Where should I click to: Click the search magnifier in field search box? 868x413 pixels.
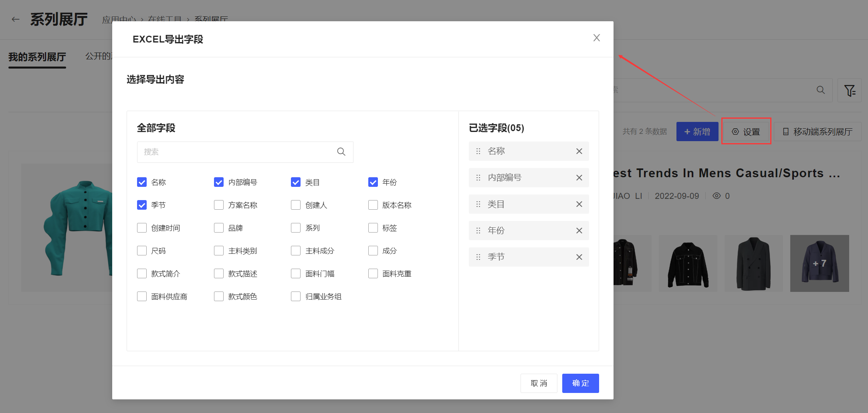341,152
